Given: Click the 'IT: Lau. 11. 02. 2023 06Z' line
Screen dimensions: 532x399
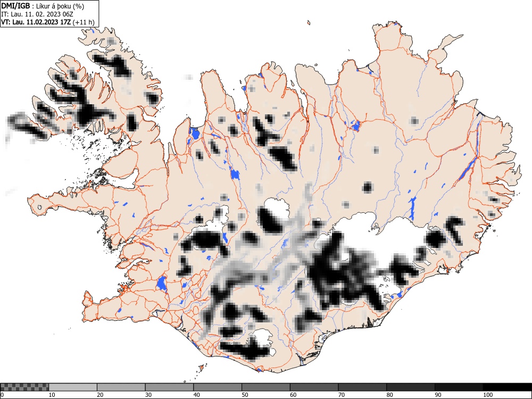Looking at the screenshot, I should tap(37, 14).
